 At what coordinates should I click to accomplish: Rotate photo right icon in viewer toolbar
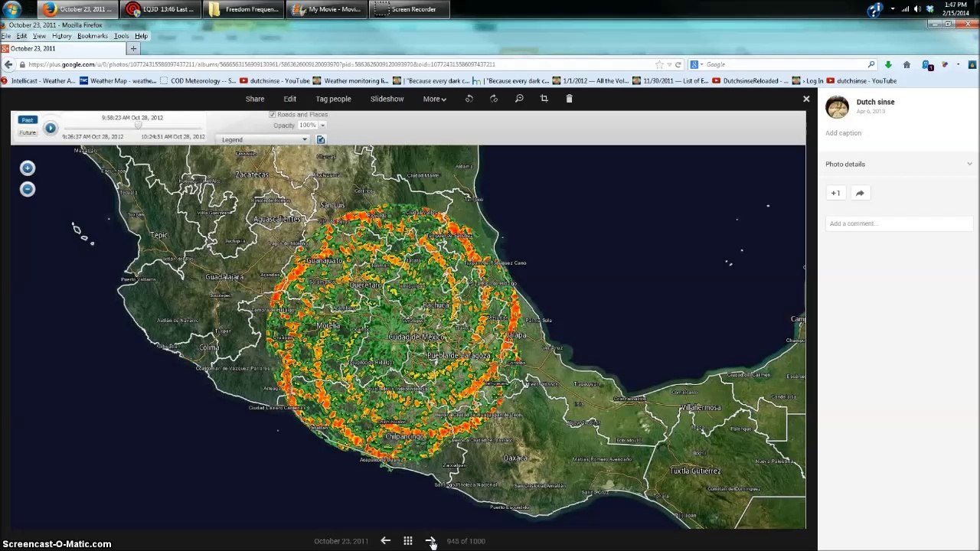pos(494,99)
